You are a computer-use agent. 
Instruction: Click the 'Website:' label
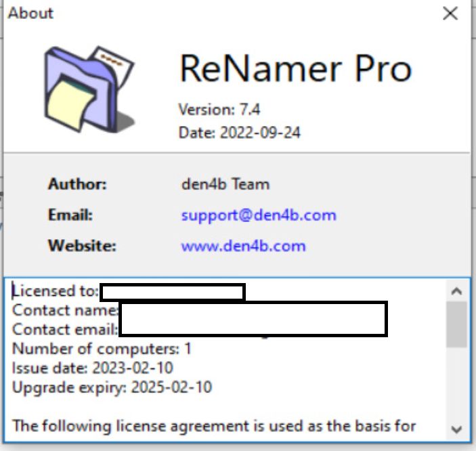(82, 245)
